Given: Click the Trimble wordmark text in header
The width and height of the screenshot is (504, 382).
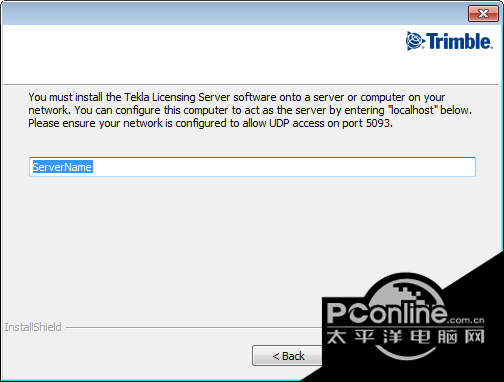Looking at the screenshot, I should pyautogui.click(x=459, y=41).
